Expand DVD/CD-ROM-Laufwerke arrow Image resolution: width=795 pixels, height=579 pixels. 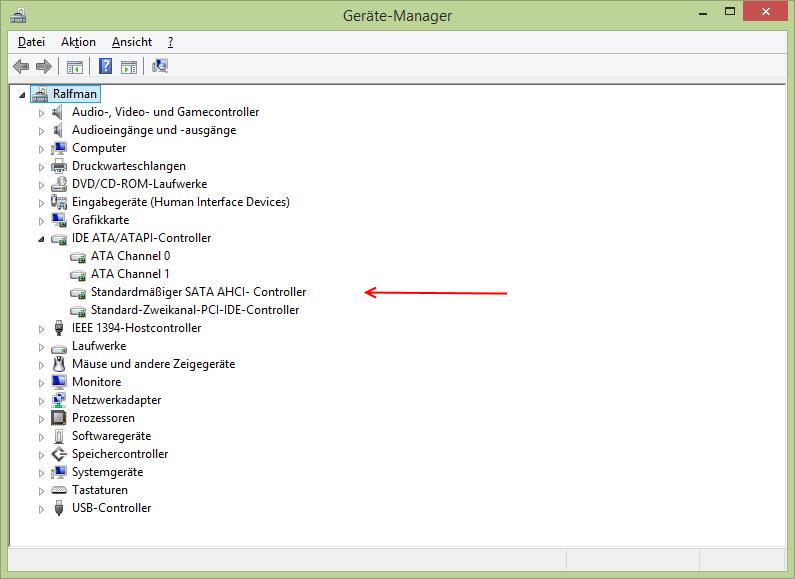point(42,185)
